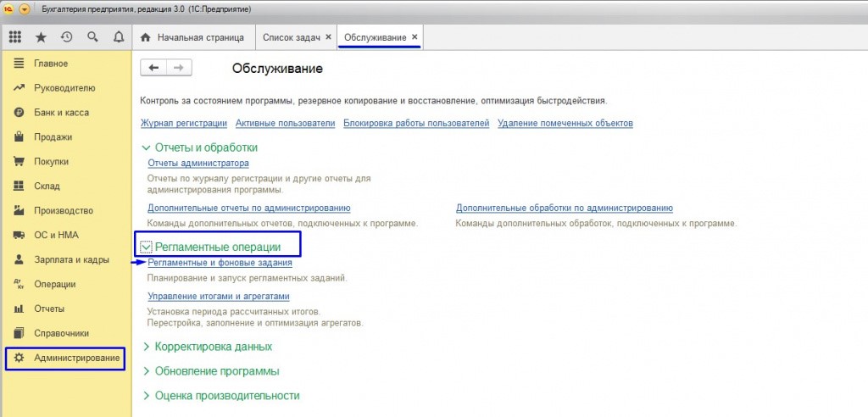The image size is (868, 417).
Task: Switch to the Список задач tab
Action: click(291, 37)
